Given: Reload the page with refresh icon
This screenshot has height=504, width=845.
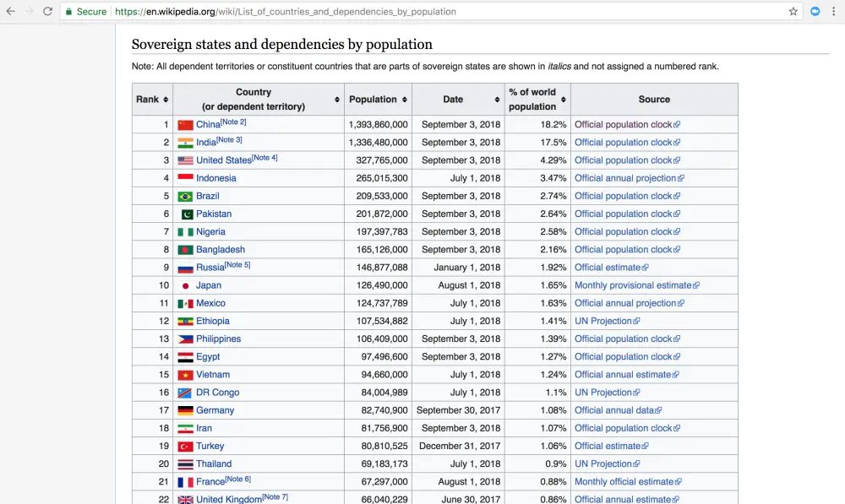Looking at the screenshot, I should pyautogui.click(x=47, y=11).
